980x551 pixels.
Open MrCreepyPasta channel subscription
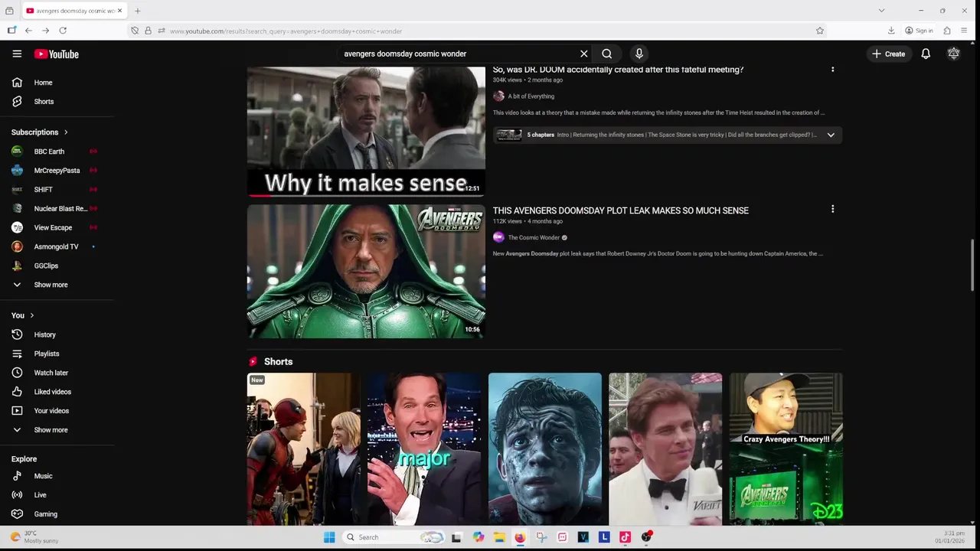57,171
